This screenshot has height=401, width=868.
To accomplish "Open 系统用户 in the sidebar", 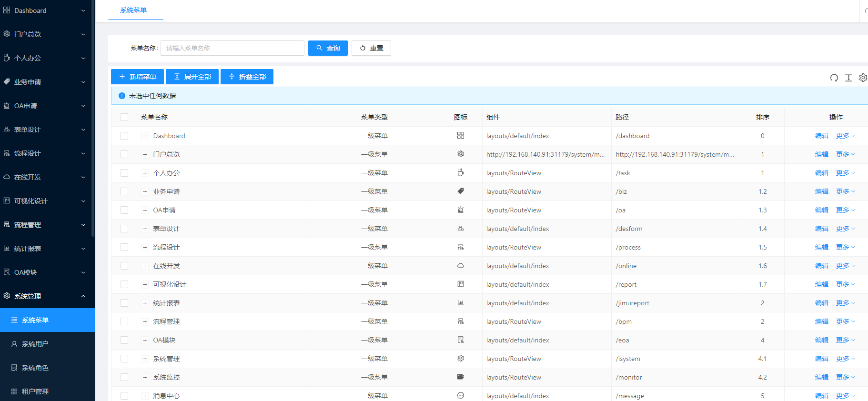I will pyautogui.click(x=48, y=344).
